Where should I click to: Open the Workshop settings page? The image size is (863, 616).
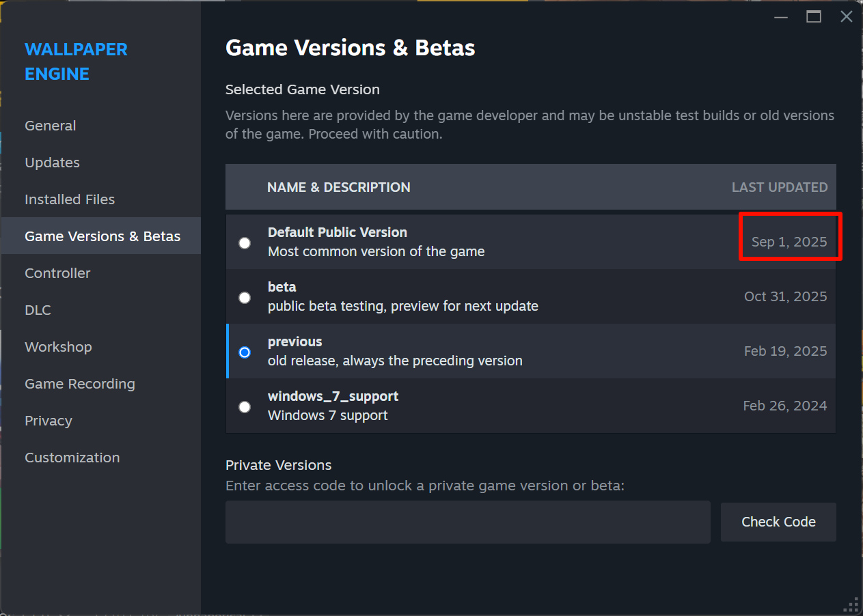click(58, 347)
